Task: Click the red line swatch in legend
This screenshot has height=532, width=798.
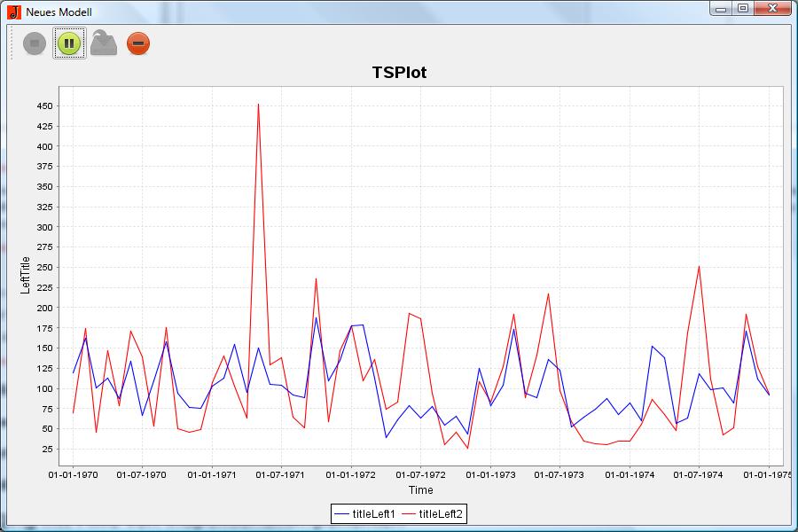Action: point(408,513)
